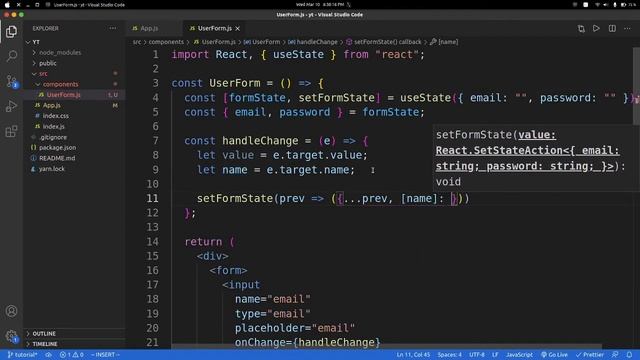The width and height of the screenshot is (640, 360).
Task: Run the code with the play icon
Action: pos(596,29)
